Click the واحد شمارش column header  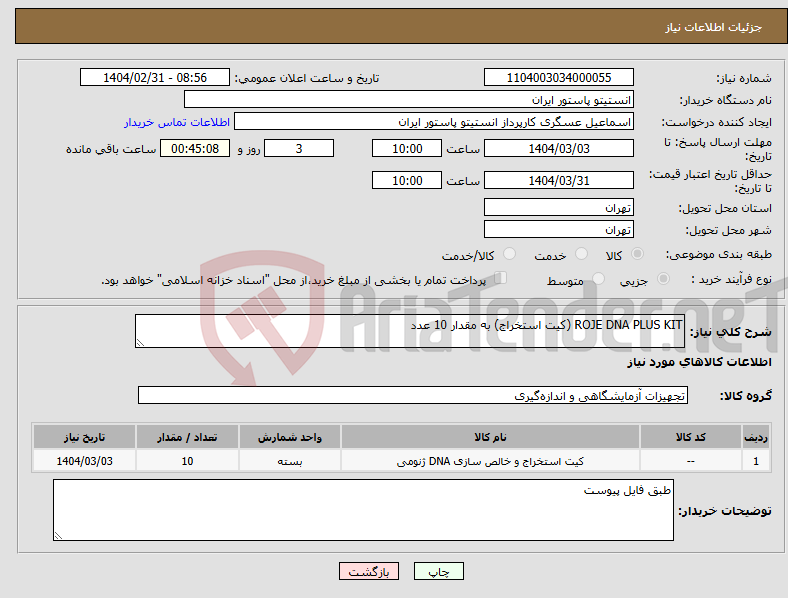[x=290, y=437]
